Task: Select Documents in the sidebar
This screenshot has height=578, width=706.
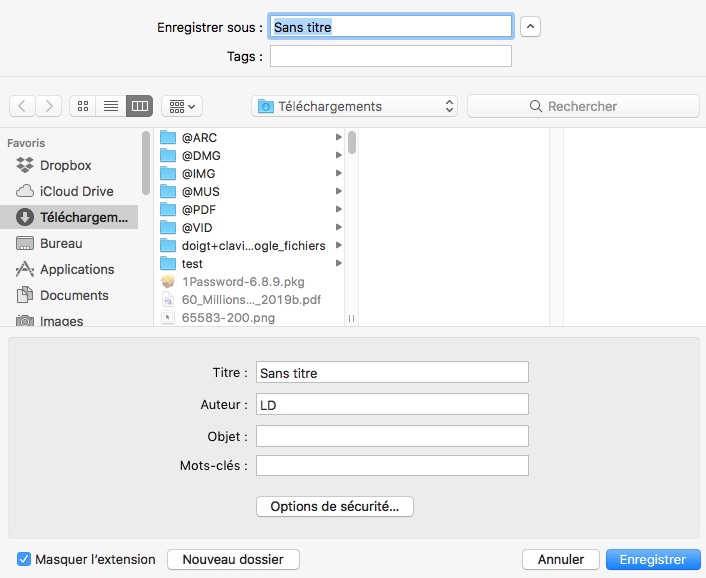Action: [74, 295]
